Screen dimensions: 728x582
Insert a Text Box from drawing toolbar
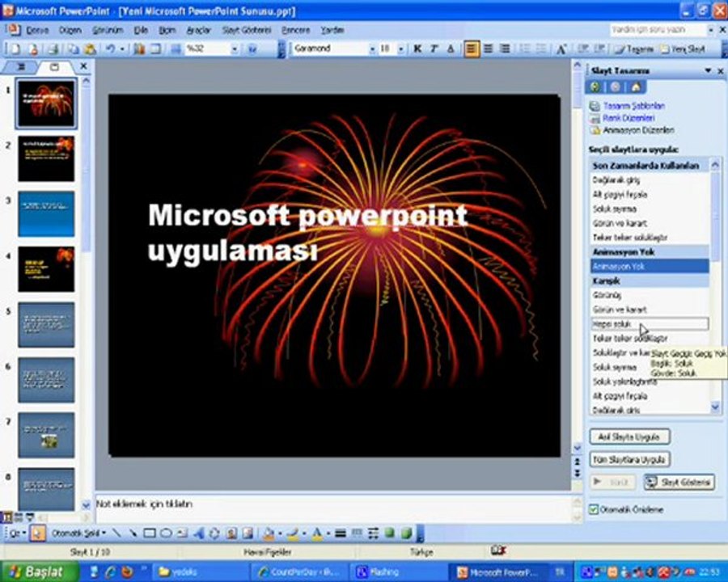coord(182,533)
